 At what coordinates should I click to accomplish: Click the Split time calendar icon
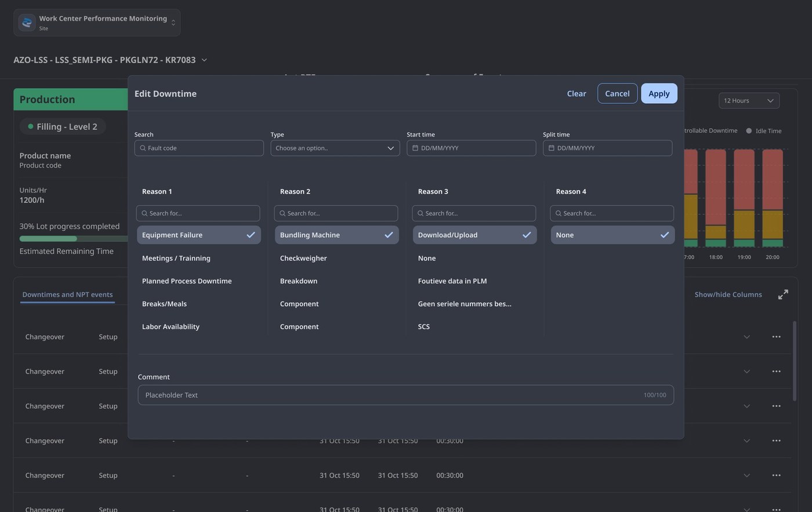pyautogui.click(x=551, y=148)
